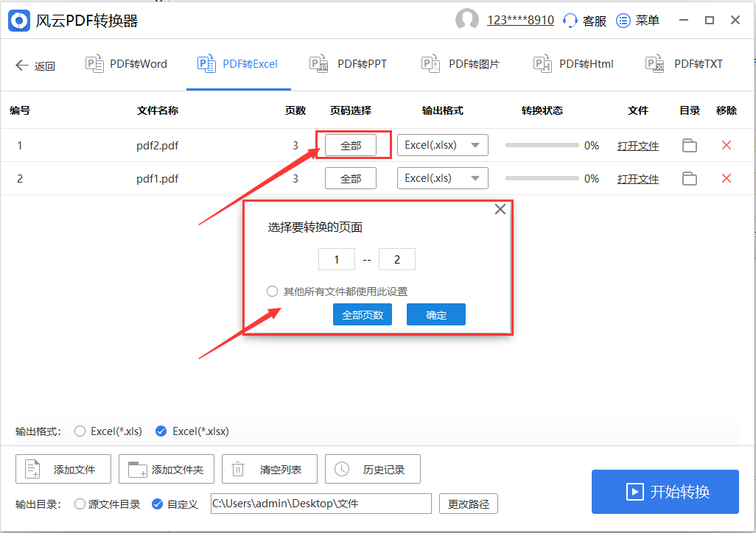This screenshot has height=533, width=756.
Task: Click 开始转换 to start conversion
Action: [665, 492]
